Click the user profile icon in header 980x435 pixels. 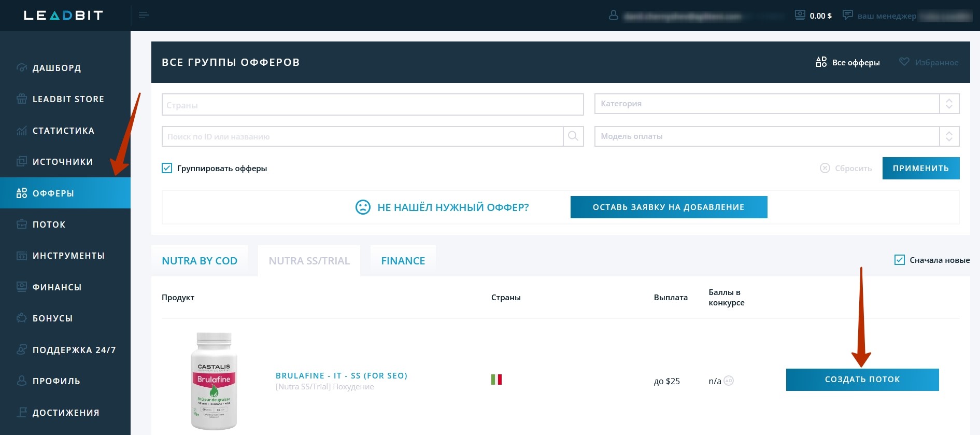pos(614,16)
